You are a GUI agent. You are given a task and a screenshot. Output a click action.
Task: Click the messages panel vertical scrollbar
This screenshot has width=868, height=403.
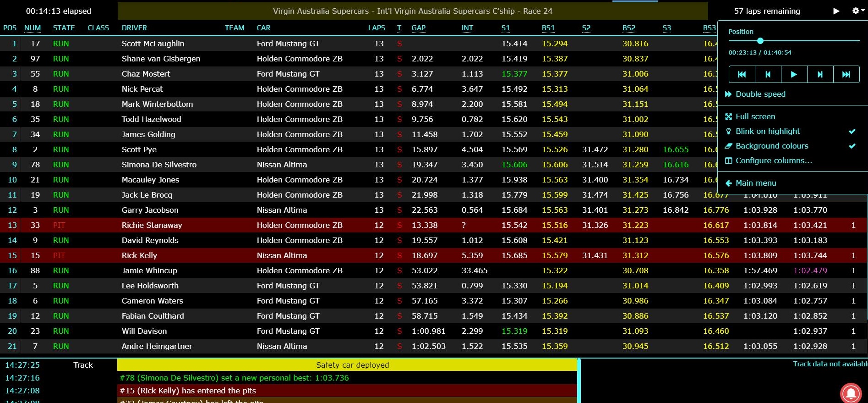[x=579, y=381]
